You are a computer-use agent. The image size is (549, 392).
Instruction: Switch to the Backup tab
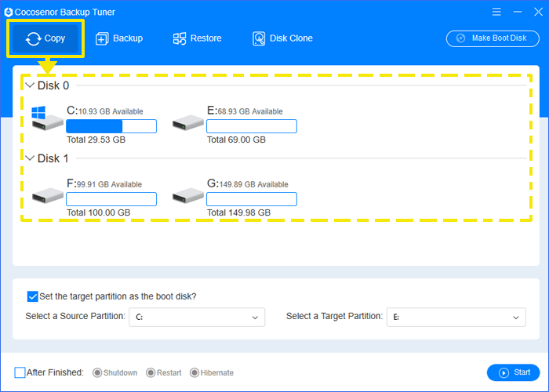pos(119,38)
